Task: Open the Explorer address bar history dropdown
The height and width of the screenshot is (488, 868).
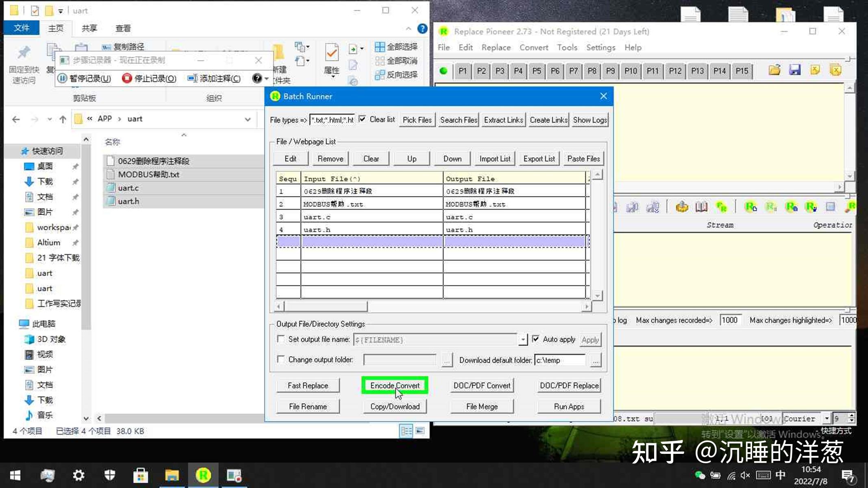Action: [x=247, y=119]
